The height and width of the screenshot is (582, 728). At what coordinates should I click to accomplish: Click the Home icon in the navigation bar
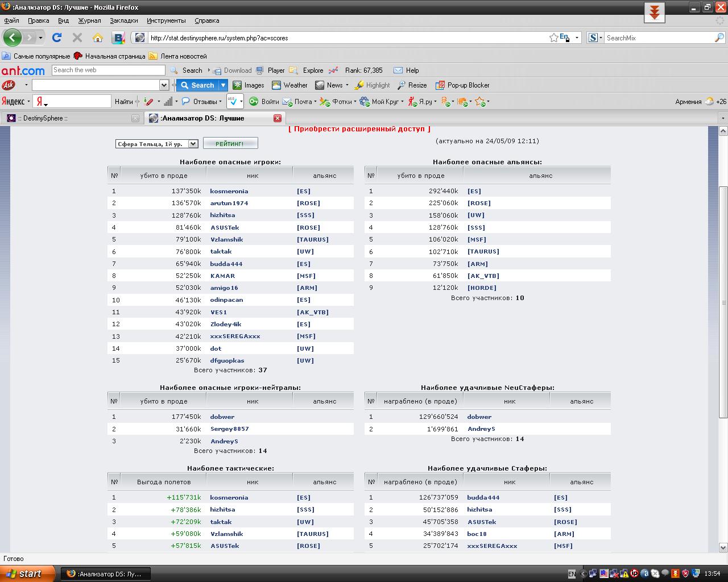[x=98, y=38]
